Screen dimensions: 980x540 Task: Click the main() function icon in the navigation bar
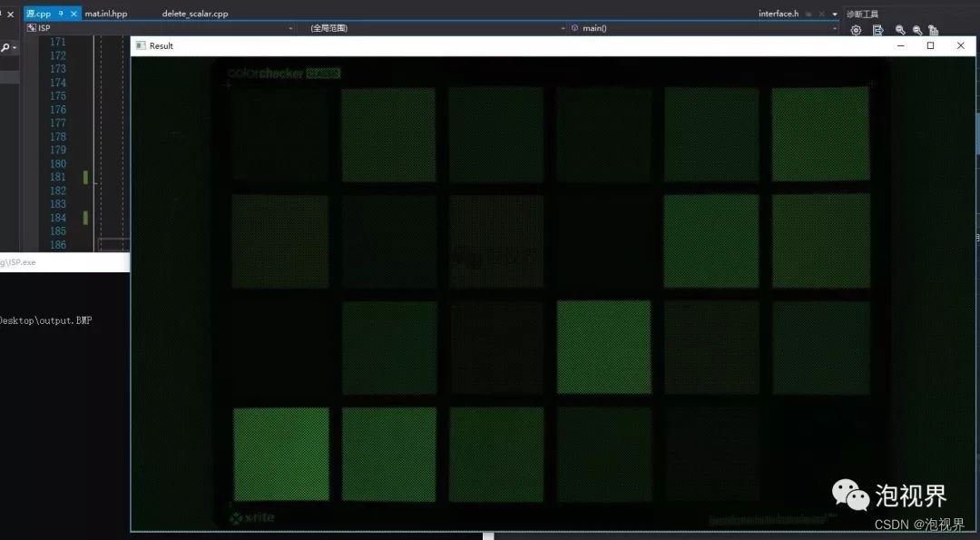pyautogui.click(x=575, y=28)
